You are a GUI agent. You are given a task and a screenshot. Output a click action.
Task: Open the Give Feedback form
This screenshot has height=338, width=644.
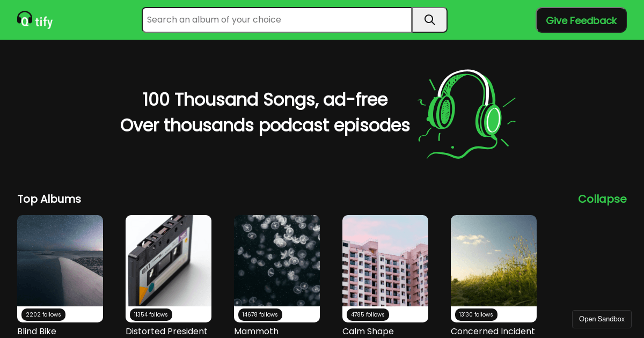[581, 20]
